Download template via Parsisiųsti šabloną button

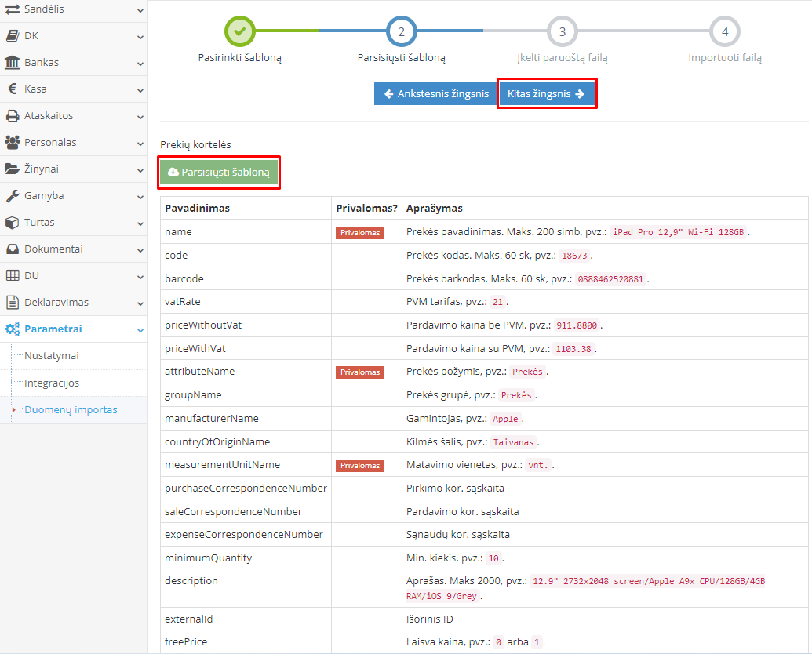[x=219, y=173]
